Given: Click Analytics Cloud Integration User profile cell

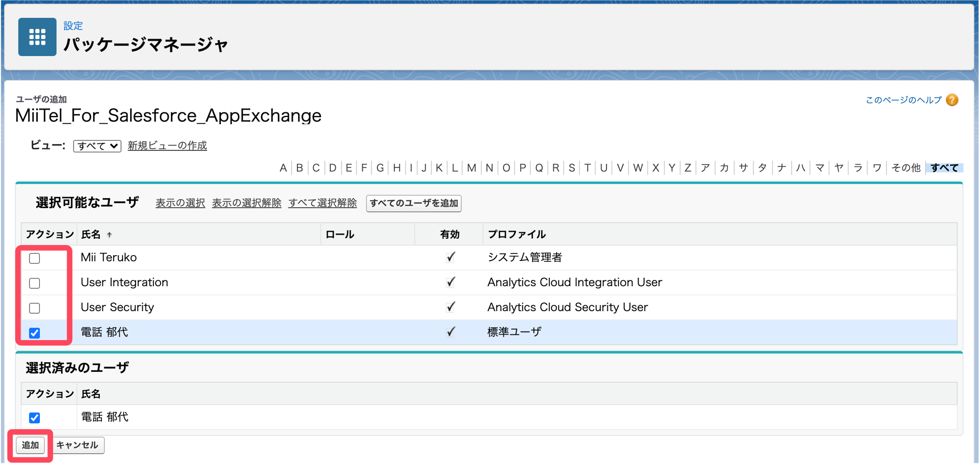Looking at the screenshot, I should pos(575,283).
